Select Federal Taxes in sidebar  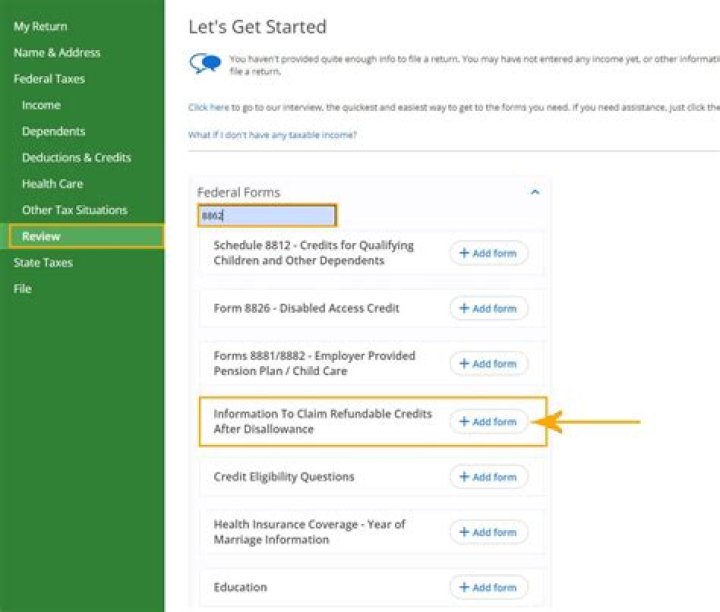(49, 79)
